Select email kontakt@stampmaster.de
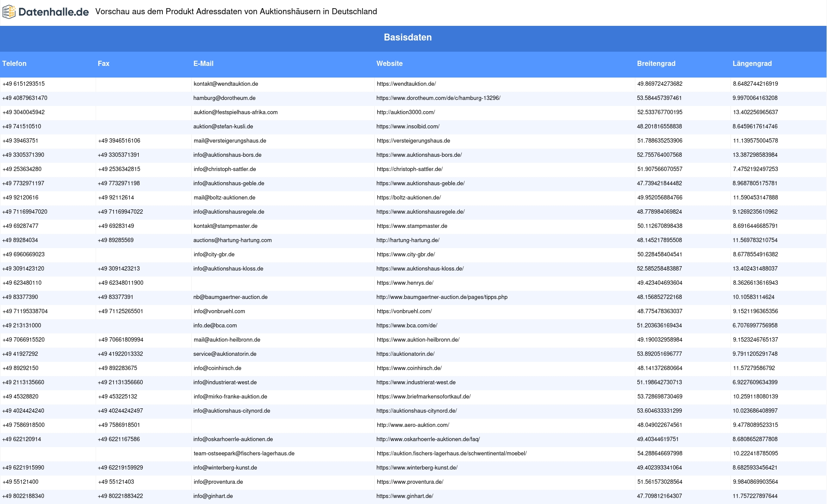The height and width of the screenshot is (504, 827). pyautogui.click(x=226, y=226)
